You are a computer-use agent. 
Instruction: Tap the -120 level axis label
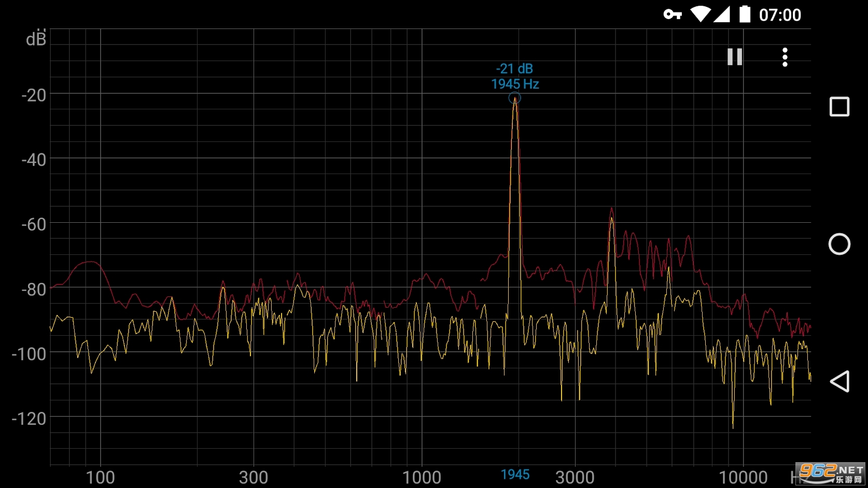click(29, 419)
